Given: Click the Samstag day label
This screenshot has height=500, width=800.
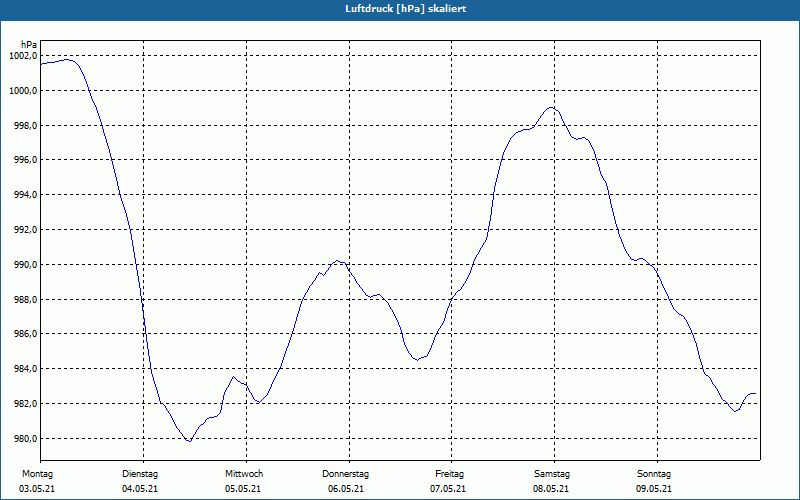Looking at the screenshot, I should click(x=552, y=474).
